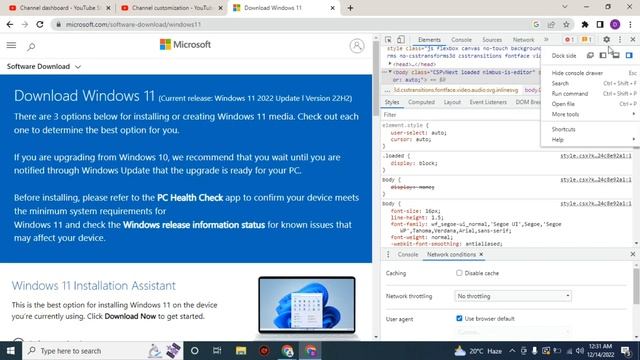Viewport: 640px width, 360px height.
Task: Switch to the Sources panel tab
Action: [492, 40]
